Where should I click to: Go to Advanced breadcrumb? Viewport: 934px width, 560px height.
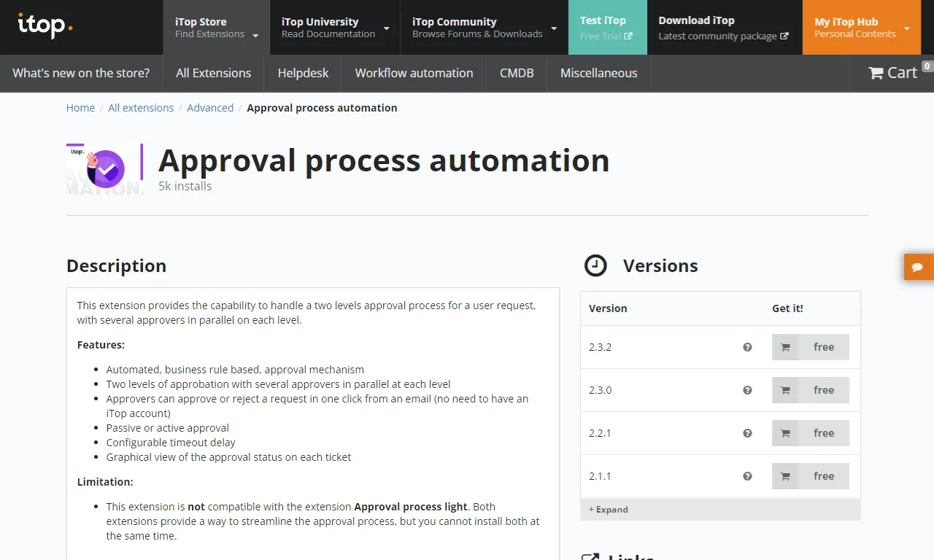point(210,108)
